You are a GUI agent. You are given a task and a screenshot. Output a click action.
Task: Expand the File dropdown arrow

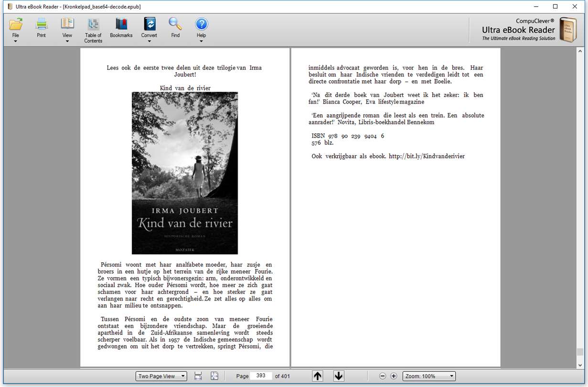pos(16,41)
